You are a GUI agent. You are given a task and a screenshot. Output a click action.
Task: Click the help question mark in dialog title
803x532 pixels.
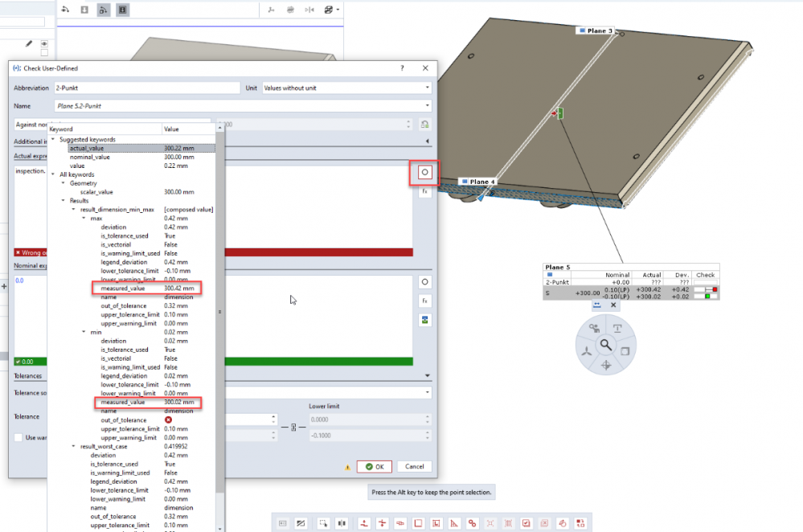(402, 69)
